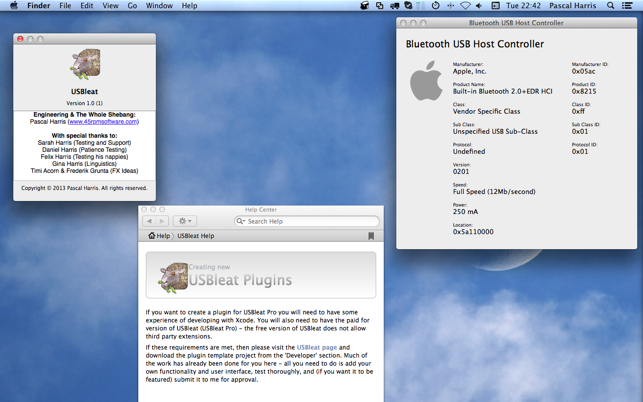Viewport: 643px width, 402px height.
Task: Open the View menu
Action: click(x=110, y=6)
